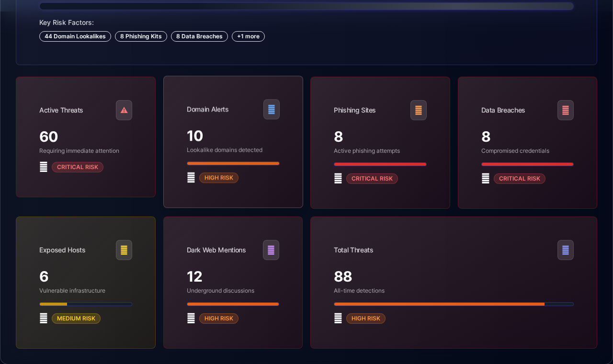Click Critical Risk badge on Phishing Sites card
Viewport: 613px width, 364px height.
coord(372,179)
